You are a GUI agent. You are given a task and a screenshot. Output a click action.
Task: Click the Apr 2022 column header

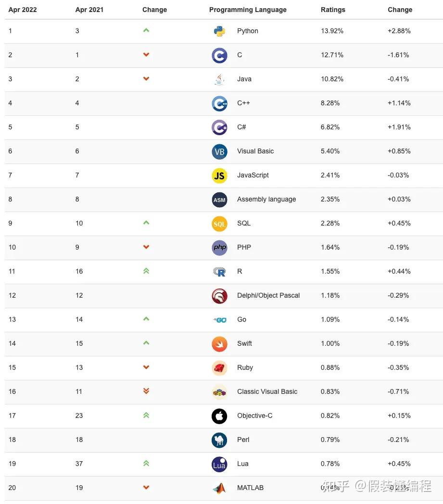point(23,10)
